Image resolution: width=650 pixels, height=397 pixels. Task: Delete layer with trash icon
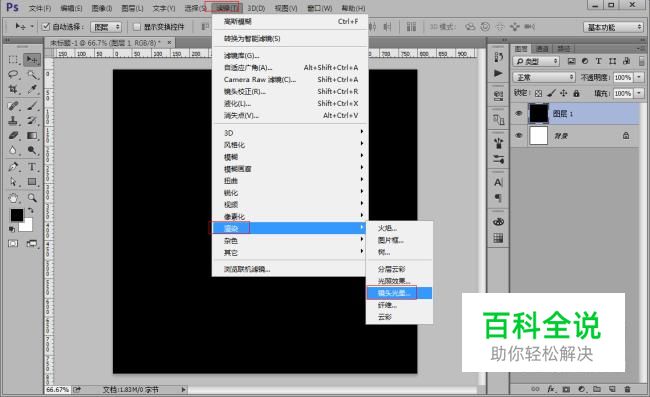pyautogui.click(x=627, y=389)
